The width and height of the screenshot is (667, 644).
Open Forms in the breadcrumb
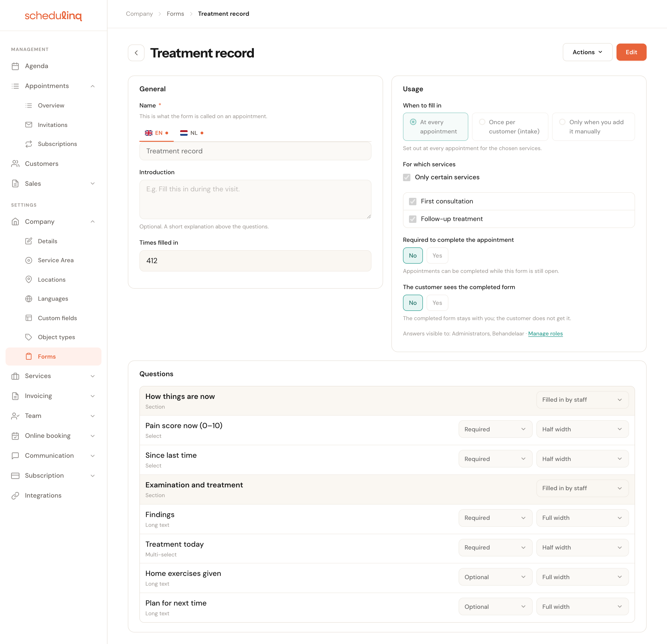(x=175, y=14)
